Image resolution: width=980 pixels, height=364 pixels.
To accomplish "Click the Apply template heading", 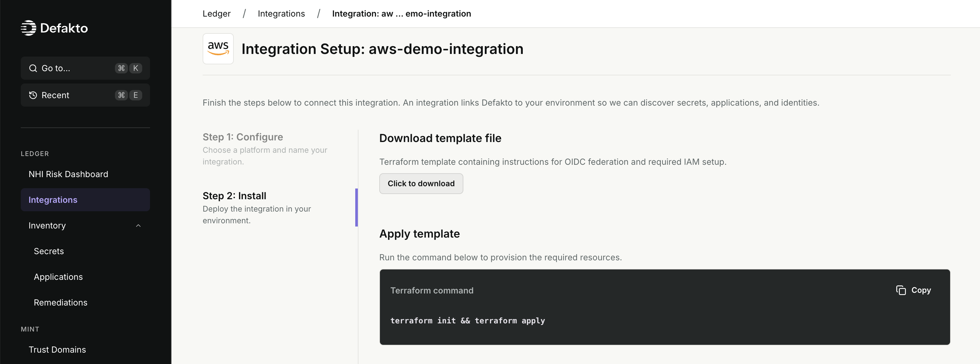I will point(419,233).
